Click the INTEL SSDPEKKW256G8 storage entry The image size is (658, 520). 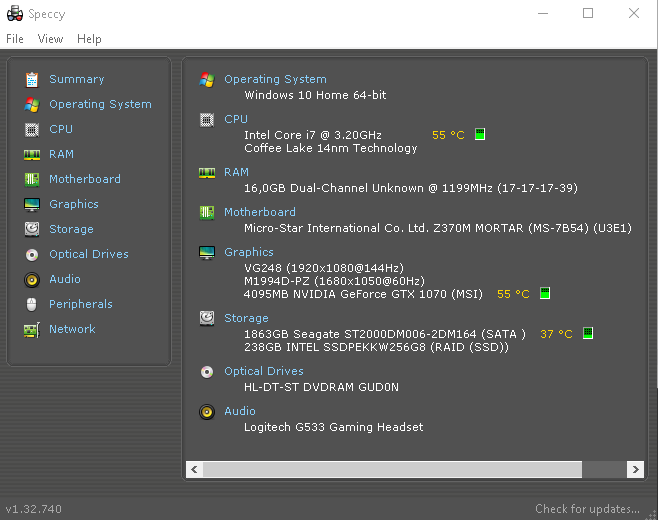(376, 348)
